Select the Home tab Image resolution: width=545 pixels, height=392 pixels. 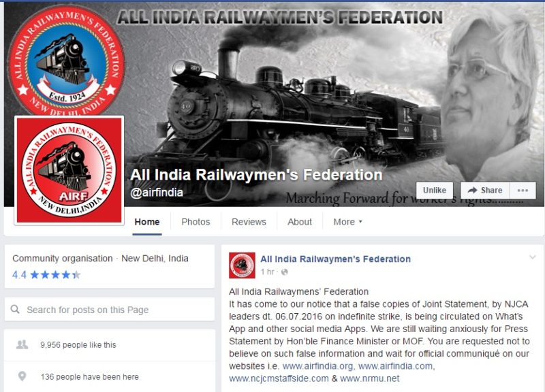147,222
